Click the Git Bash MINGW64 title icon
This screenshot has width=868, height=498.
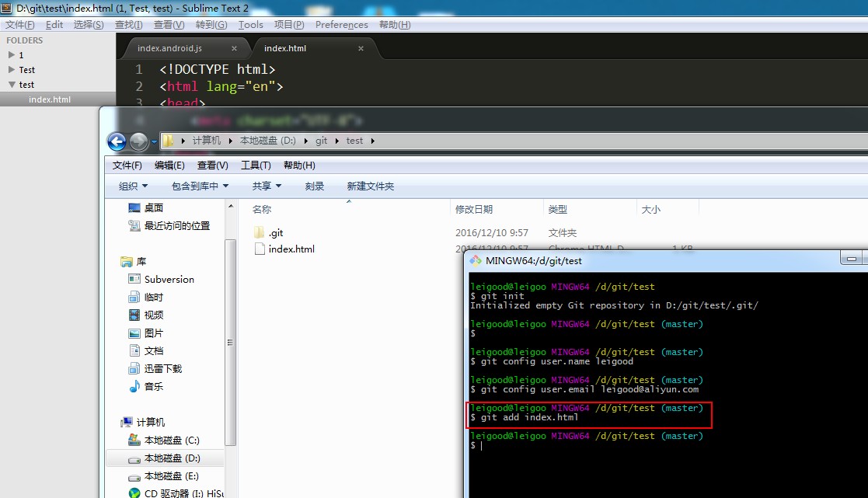coord(476,260)
